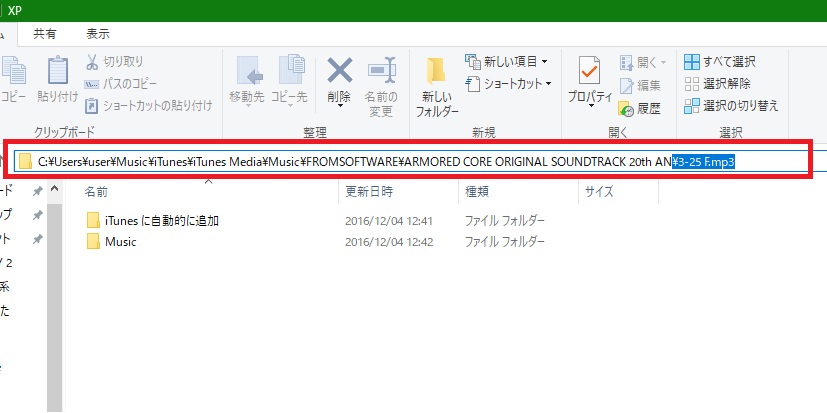Viewport: 827px width, 413px height.
Task: Click the navigation pane scrollbar track
Action: (54, 306)
